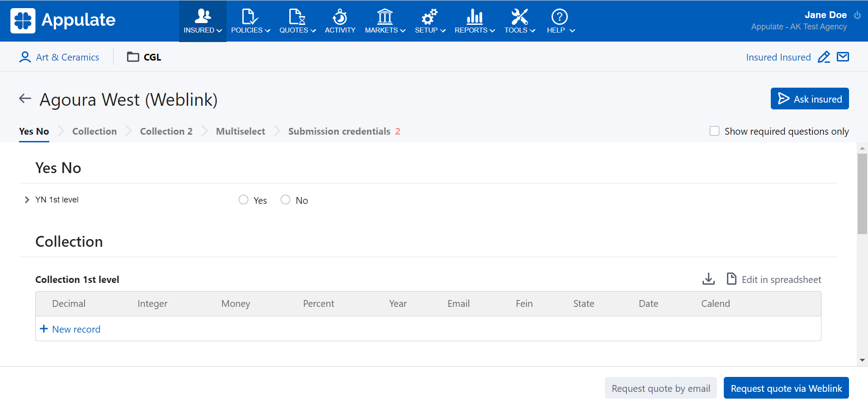Image resolution: width=868 pixels, height=409 pixels.
Task: Select Yes for YN 1st level
Action: click(x=244, y=200)
